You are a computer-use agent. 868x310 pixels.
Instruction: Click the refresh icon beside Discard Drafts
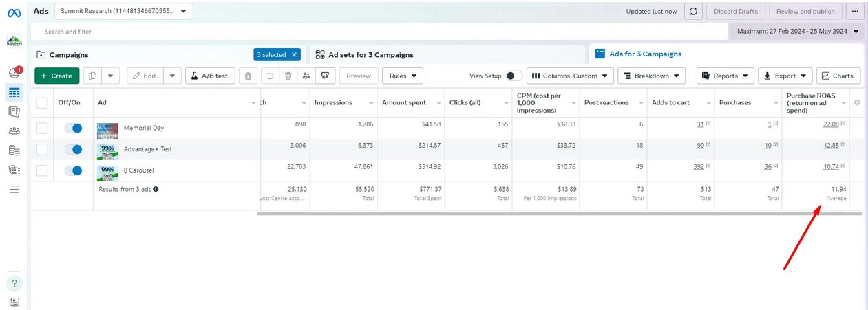[693, 11]
